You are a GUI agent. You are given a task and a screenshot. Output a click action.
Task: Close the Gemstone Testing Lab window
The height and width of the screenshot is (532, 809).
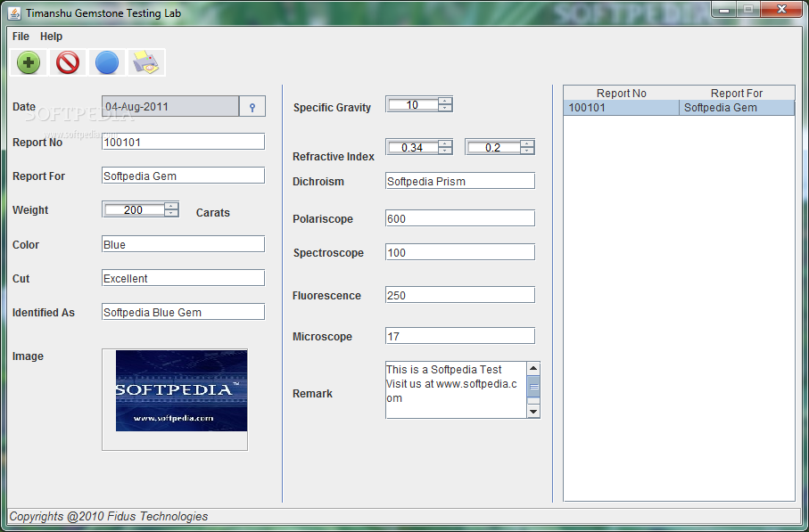[x=781, y=9]
